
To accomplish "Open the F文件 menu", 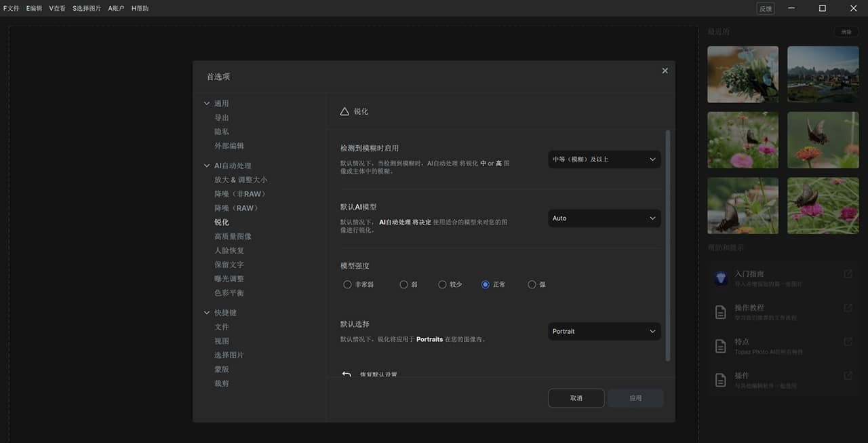I will (x=12, y=8).
